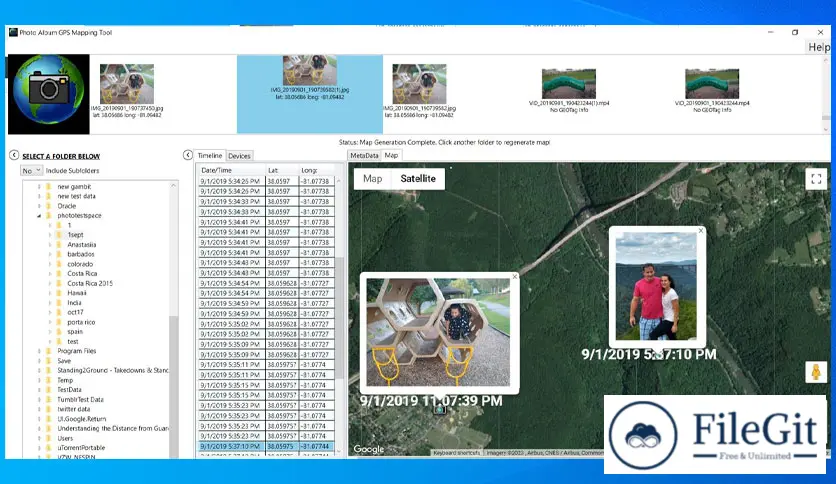Select the Anastasiia folder
Image resolution: width=836 pixels, height=484 pixels.
(82, 245)
